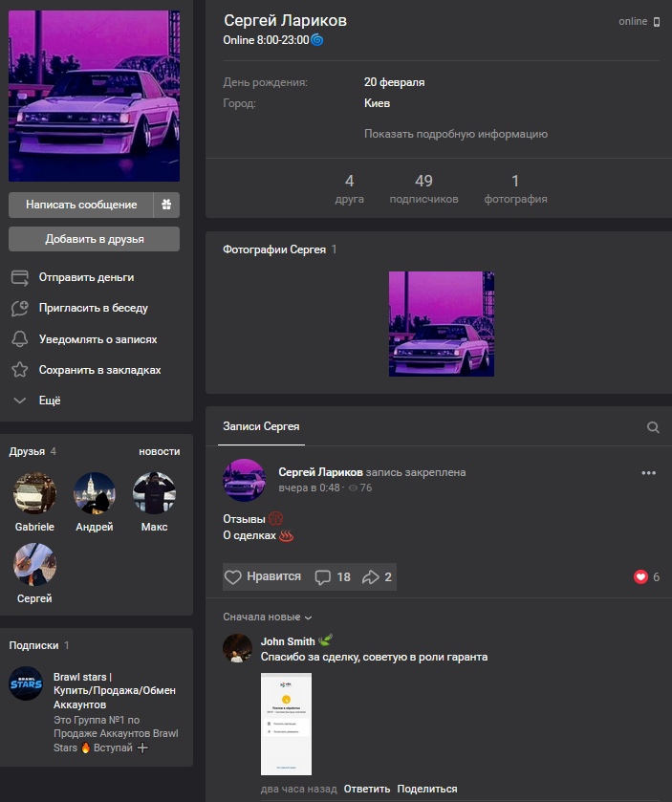The image size is (672, 802).
Task: Open the screenshot thumbnail in John Smith's comment
Action: click(286, 724)
